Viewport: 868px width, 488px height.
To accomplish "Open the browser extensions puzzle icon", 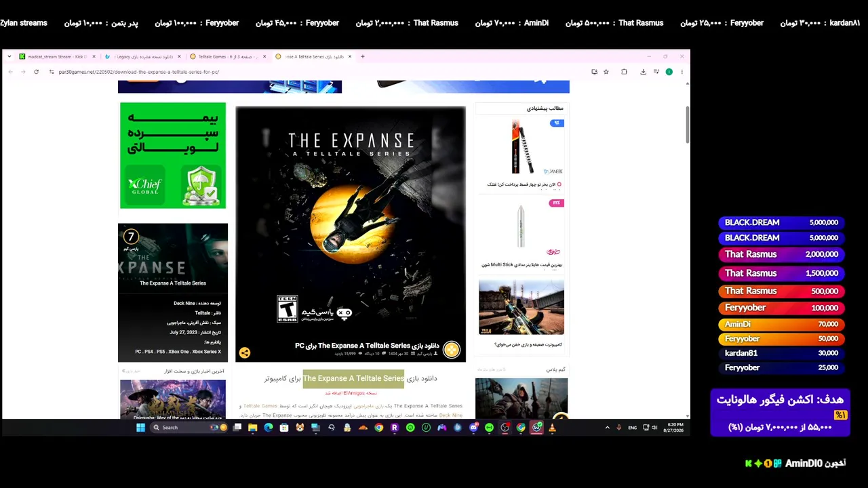I will [624, 72].
